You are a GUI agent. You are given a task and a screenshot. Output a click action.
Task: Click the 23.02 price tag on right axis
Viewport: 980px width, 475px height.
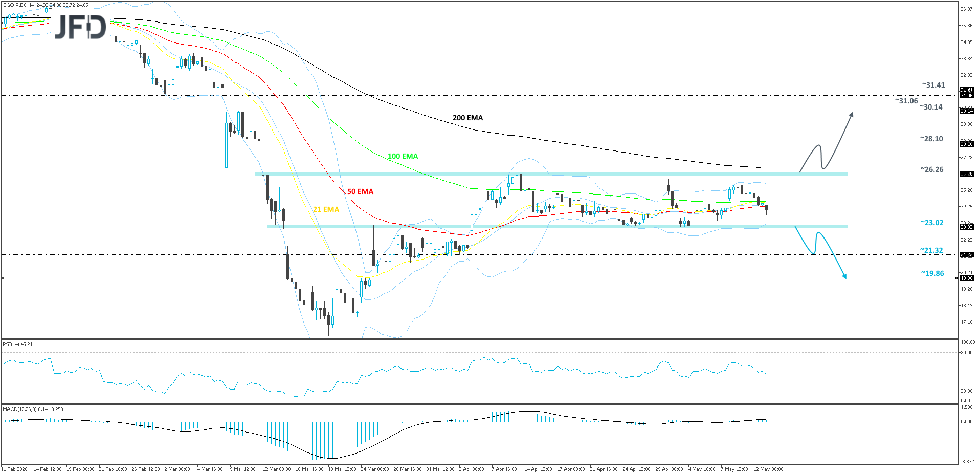[966, 227]
